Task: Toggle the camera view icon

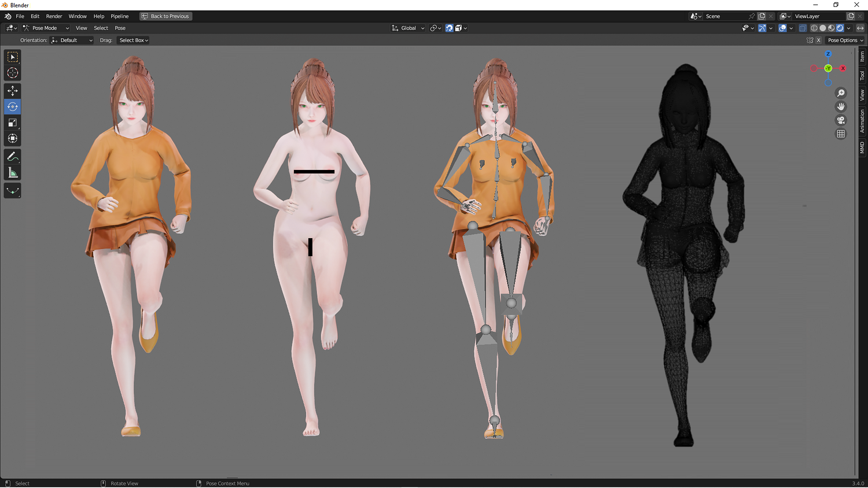Action: [841, 120]
